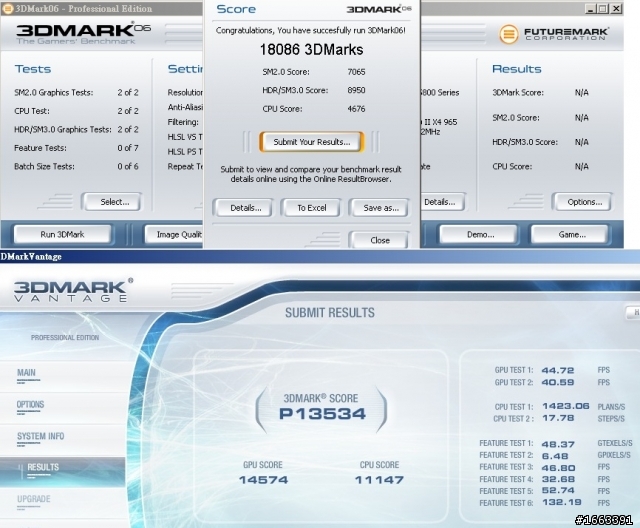Click SM2.0 Graphics Tests row in Tests
This screenshot has width=640, height=528.
pos(76,93)
